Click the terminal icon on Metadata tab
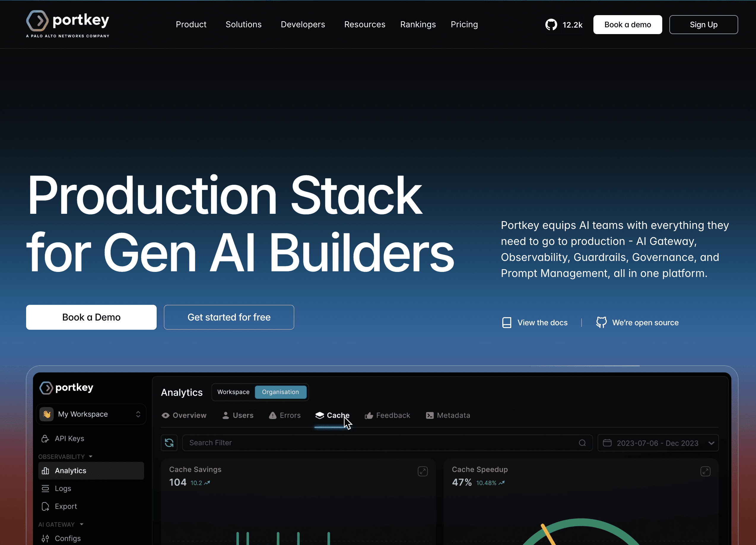The width and height of the screenshot is (756, 545). (x=430, y=415)
